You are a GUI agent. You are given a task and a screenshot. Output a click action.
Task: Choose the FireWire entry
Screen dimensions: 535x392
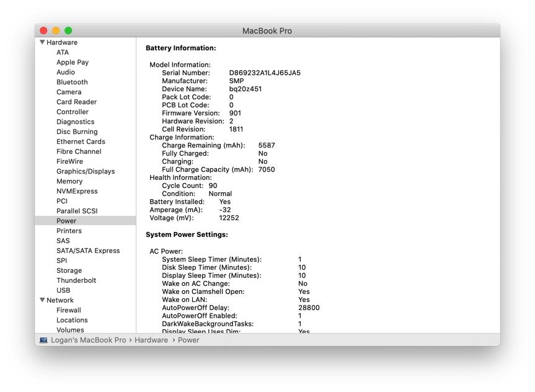[69, 161]
